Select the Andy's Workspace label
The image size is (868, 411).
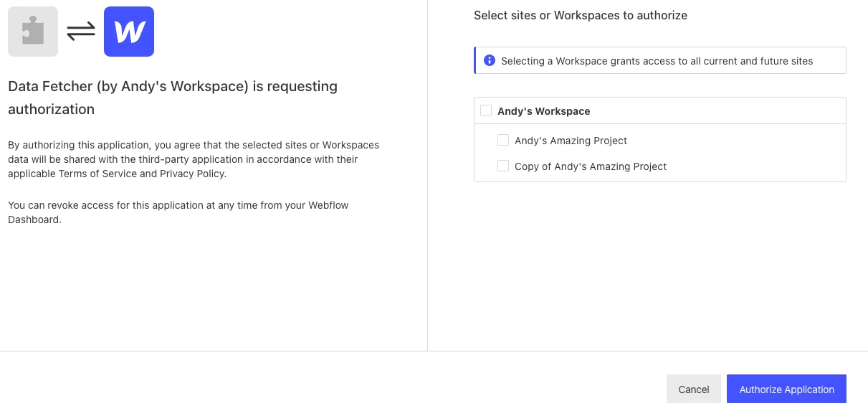click(x=544, y=111)
